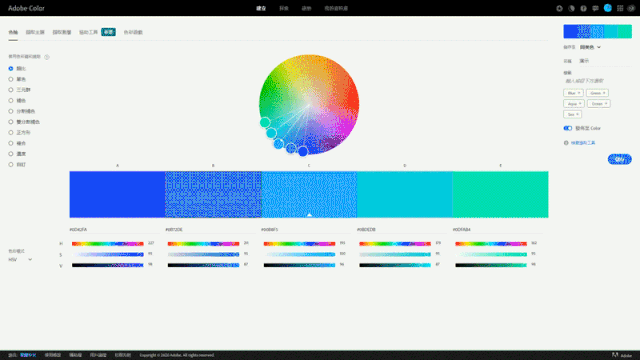The width and height of the screenshot is (640, 360).
Task: Select the Square harmony radio button
Action: point(11,133)
